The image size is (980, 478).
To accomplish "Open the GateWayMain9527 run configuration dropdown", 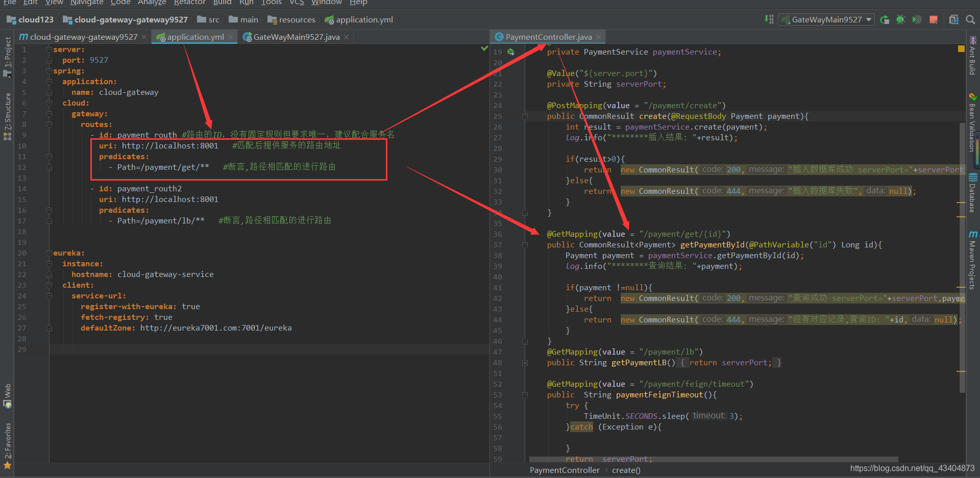I will coord(826,19).
